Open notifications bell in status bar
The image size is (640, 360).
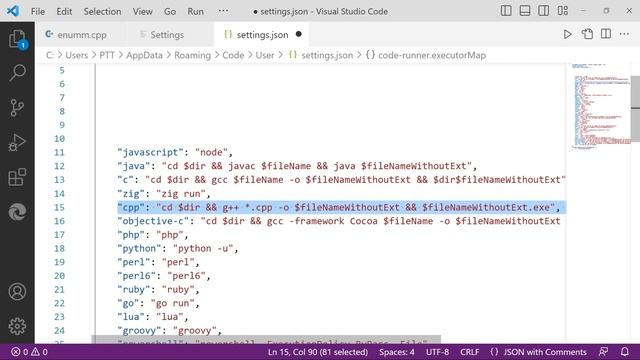point(624,352)
